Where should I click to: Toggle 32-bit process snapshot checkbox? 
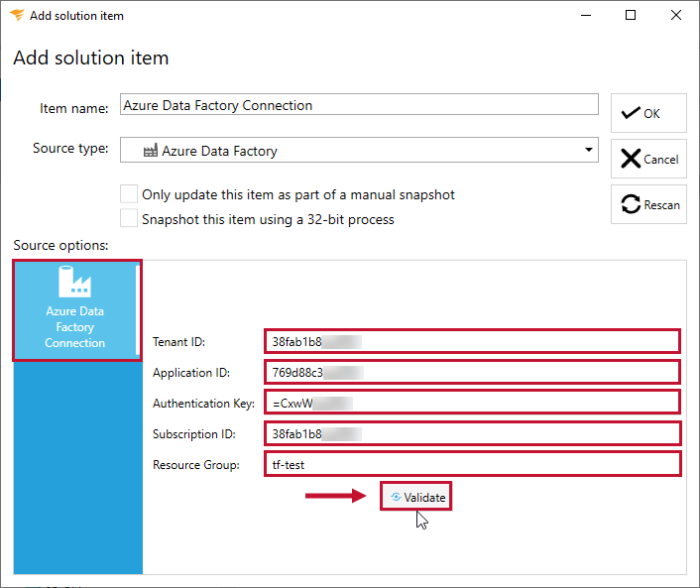[x=129, y=219]
